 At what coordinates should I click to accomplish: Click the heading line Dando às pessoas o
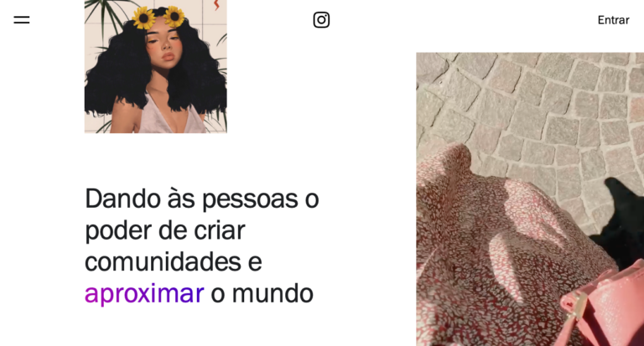pyautogui.click(x=201, y=199)
